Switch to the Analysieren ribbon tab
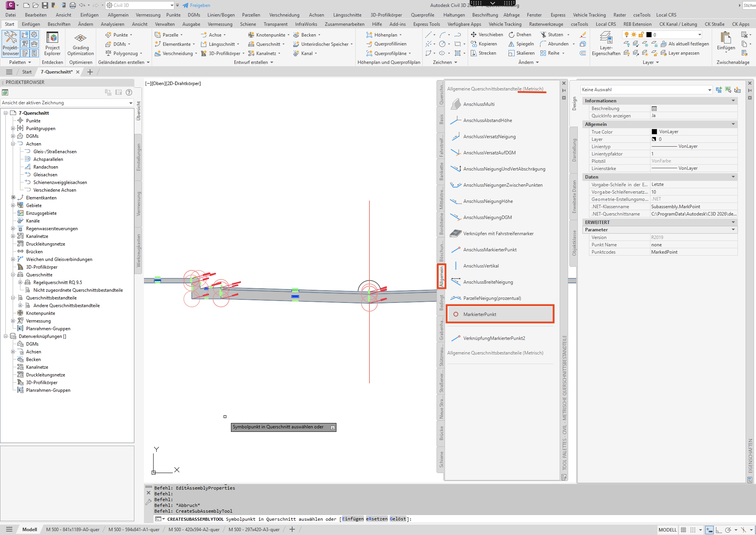 (x=112, y=24)
